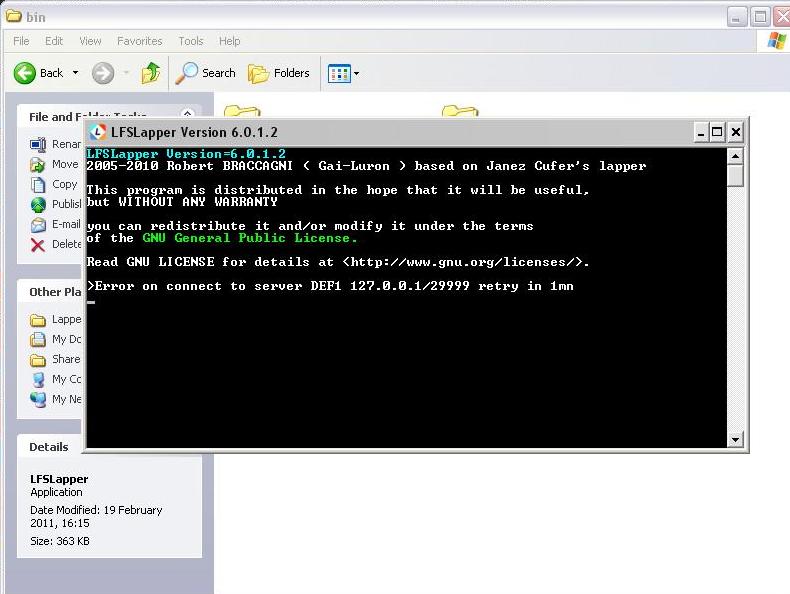This screenshot has height=594, width=790.
Task: Open the Views icon dropdown
Action: pyautogui.click(x=344, y=74)
